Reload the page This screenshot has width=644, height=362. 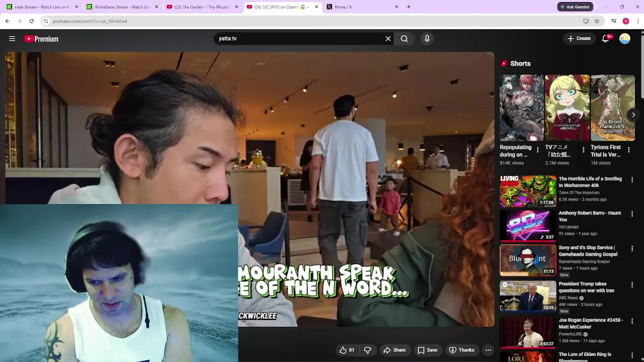click(x=32, y=21)
